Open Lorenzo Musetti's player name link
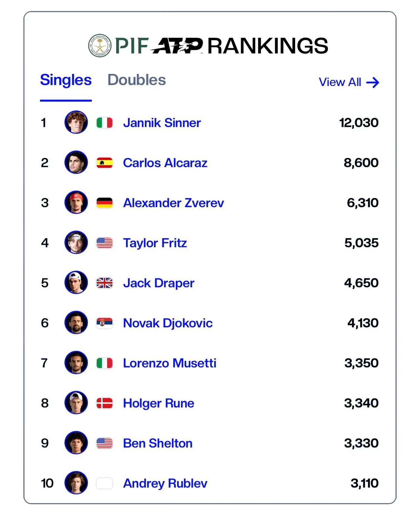Screen dimensions: 420x512 [170, 363]
